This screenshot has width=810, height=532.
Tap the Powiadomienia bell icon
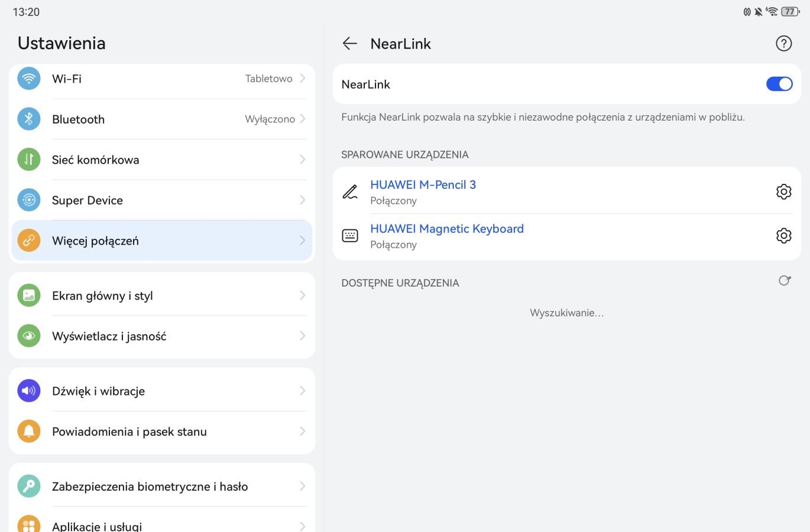29,431
